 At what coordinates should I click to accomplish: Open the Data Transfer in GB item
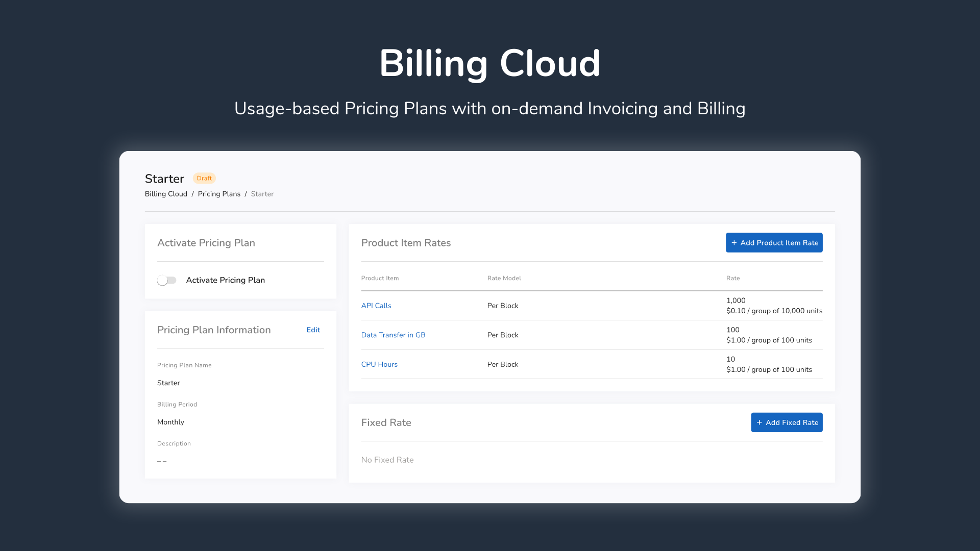pos(393,335)
